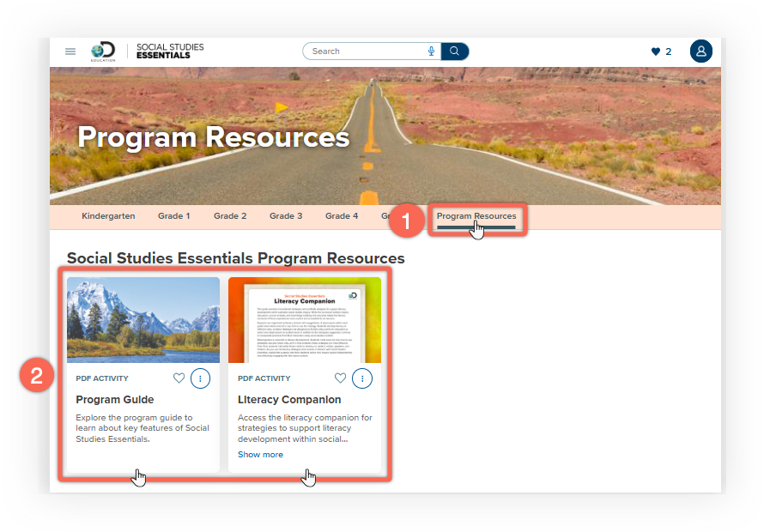Open the Program Guide title link
Image resolution: width=764 pixels, height=532 pixels.
[115, 400]
